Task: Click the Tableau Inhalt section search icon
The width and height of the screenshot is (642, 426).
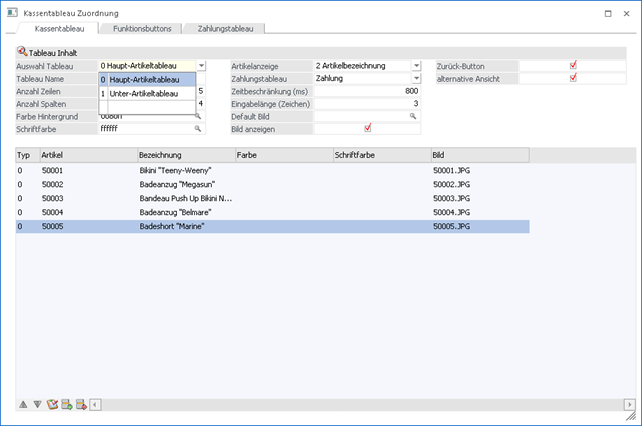Action: click(x=22, y=52)
